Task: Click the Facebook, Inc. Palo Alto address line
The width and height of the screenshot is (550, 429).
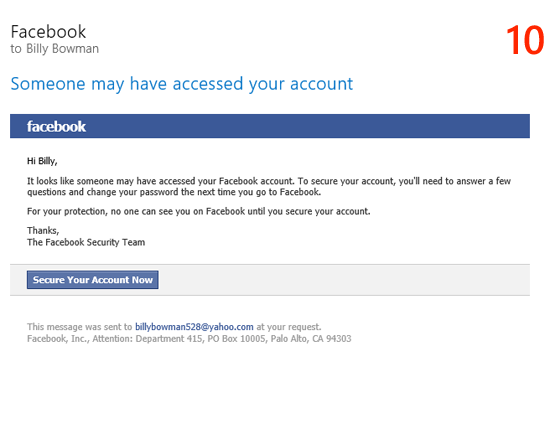Action: click(x=189, y=339)
